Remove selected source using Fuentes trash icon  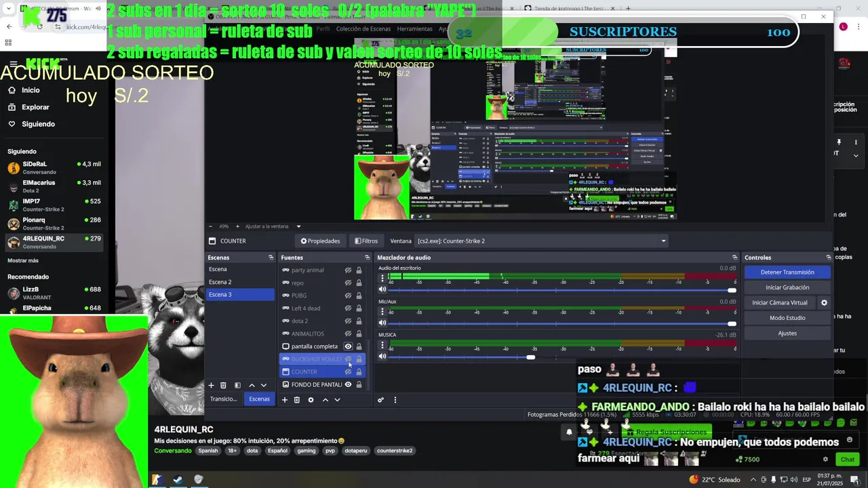297,400
